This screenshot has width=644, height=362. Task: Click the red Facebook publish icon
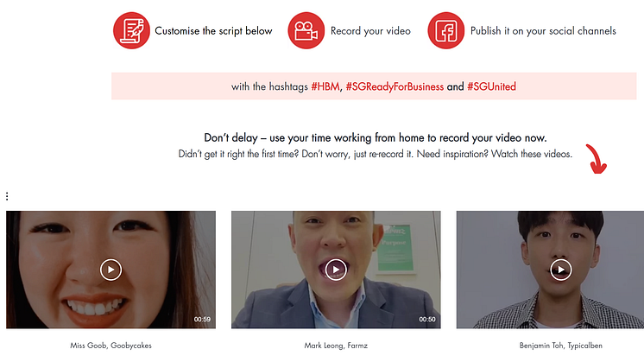coord(445,30)
